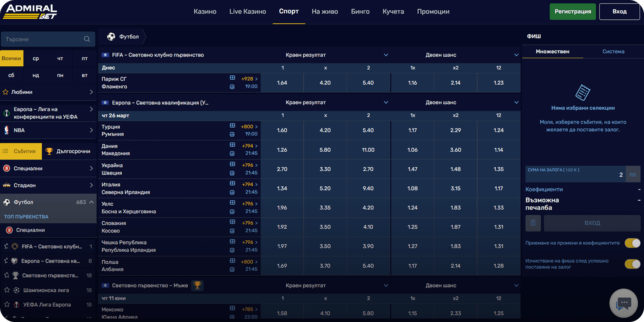This screenshot has width=644, height=322.
Task: Click the football icon in breadcrumb
Action: pos(111,37)
